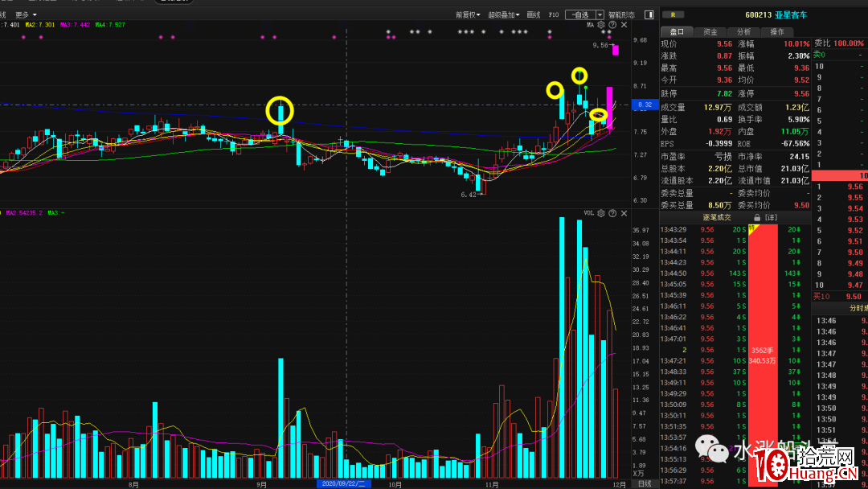
Task: Click the 成交量 12.97万 value
Action: [718, 108]
